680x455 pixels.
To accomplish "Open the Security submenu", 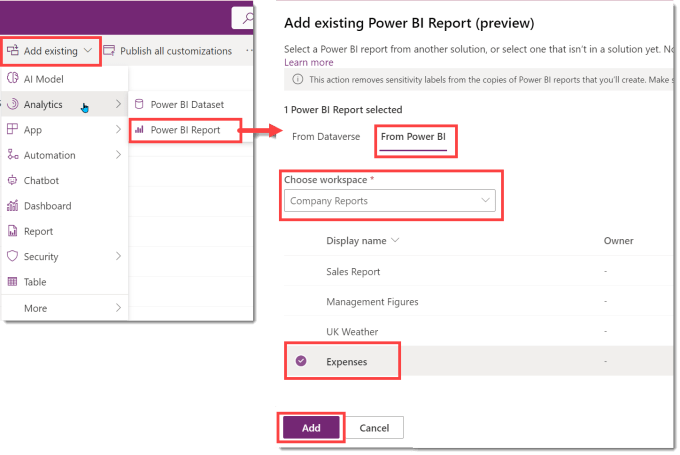I will [x=65, y=256].
